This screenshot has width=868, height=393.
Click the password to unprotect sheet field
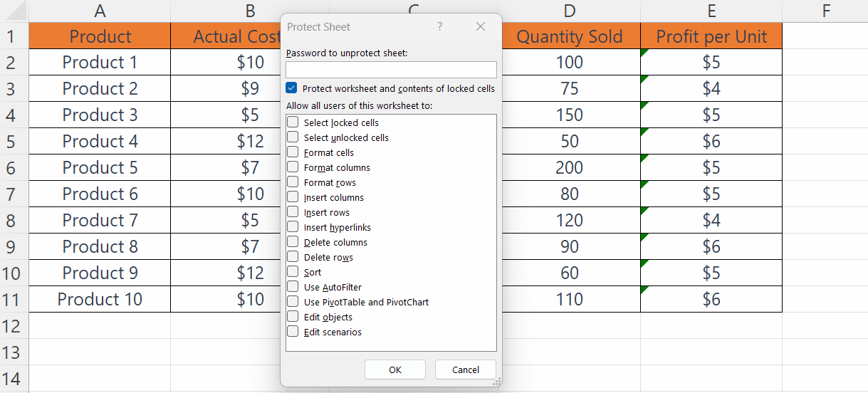[x=391, y=70]
